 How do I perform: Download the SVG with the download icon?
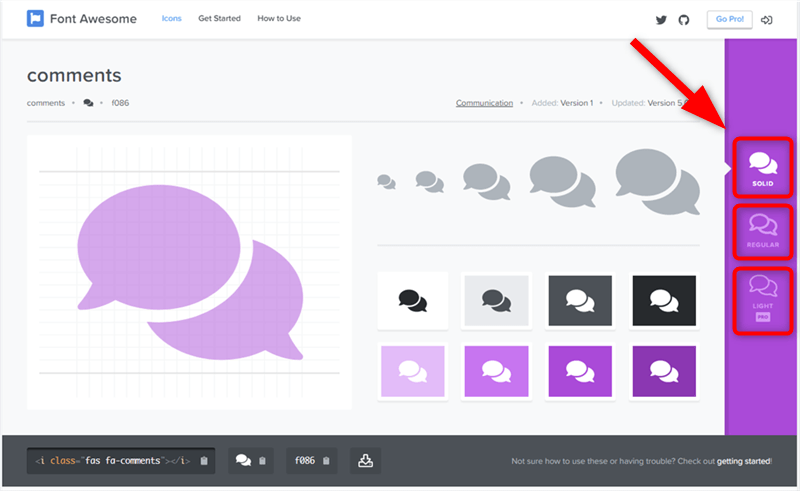pyautogui.click(x=365, y=460)
